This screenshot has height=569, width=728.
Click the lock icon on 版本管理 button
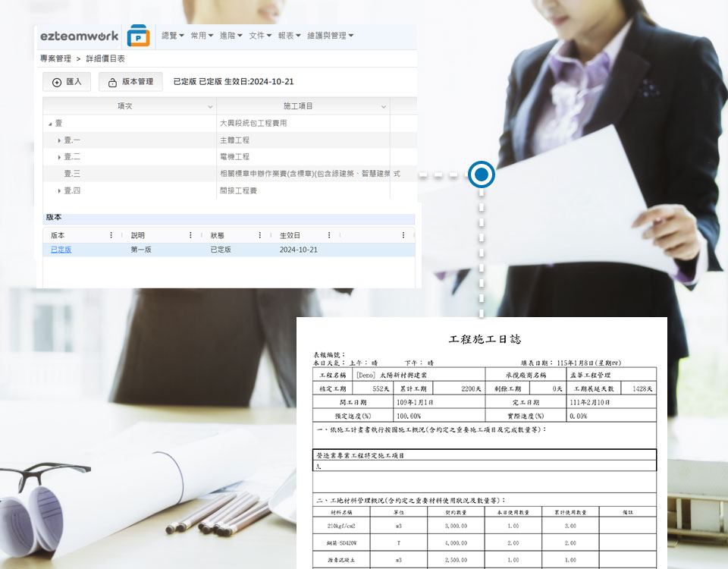coord(112,81)
